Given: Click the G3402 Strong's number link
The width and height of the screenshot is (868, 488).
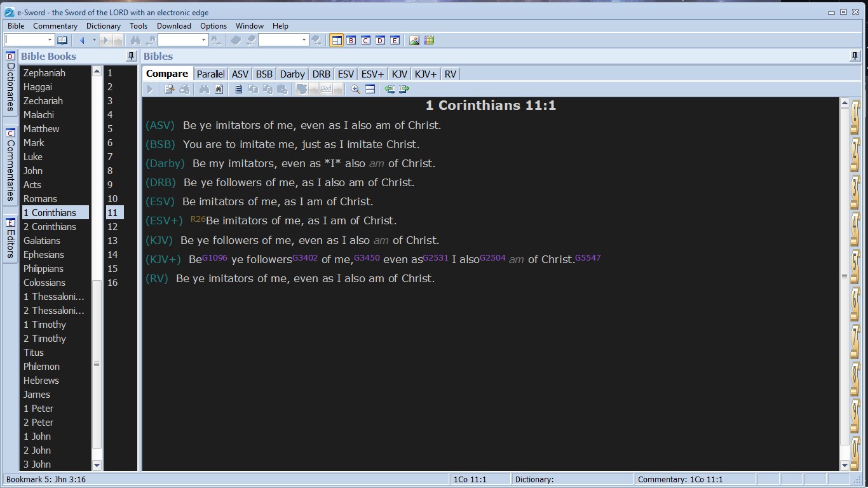Looking at the screenshot, I should [x=305, y=258].
